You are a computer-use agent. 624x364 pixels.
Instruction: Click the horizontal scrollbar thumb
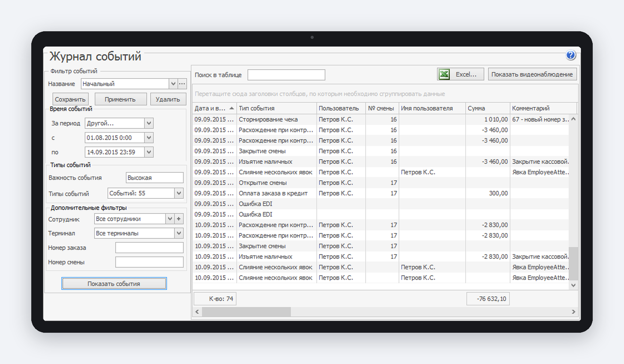(246, 312)
